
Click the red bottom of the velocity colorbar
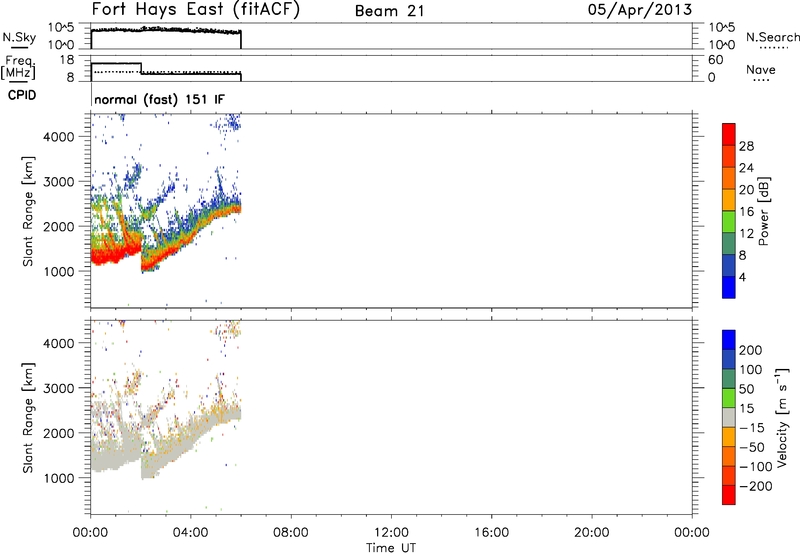[729, 495]
